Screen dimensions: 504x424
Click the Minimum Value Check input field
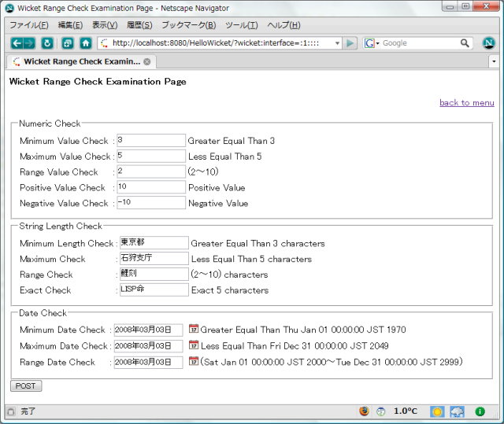coord(150,140)
